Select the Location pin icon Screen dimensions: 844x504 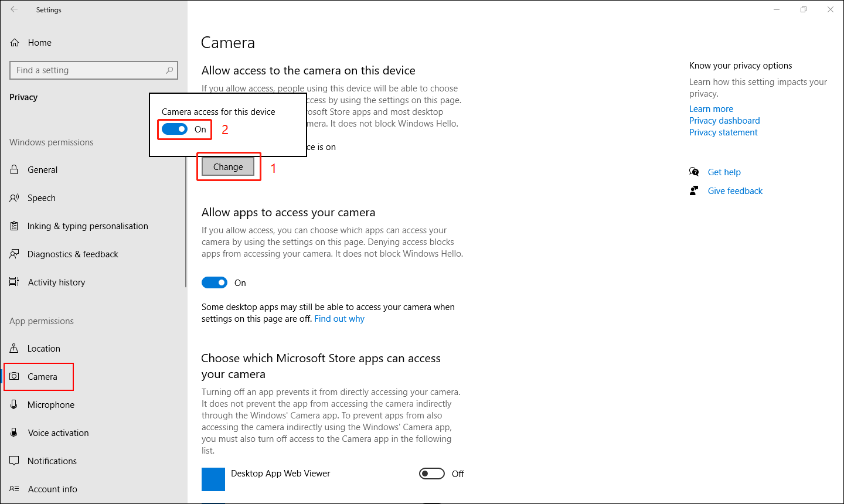(x=15, y=348)
